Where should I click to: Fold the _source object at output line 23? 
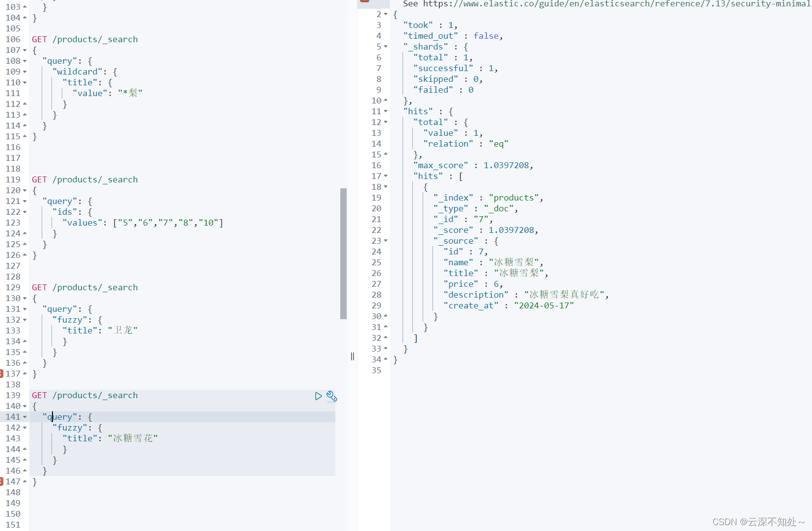[x=385, y=241]
